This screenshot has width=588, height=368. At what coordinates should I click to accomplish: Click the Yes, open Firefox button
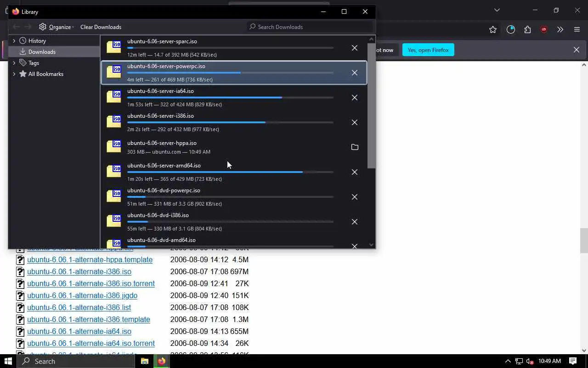coord(428,50)
